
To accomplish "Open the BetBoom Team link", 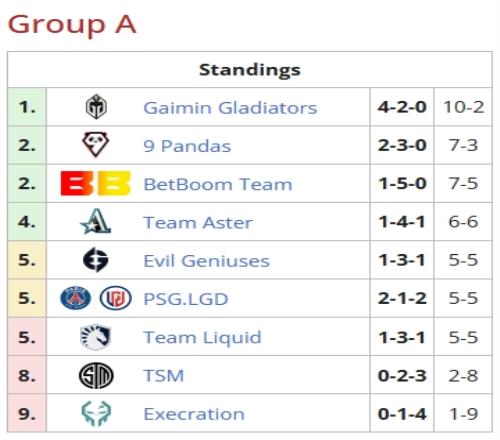I will coord(218,184).
